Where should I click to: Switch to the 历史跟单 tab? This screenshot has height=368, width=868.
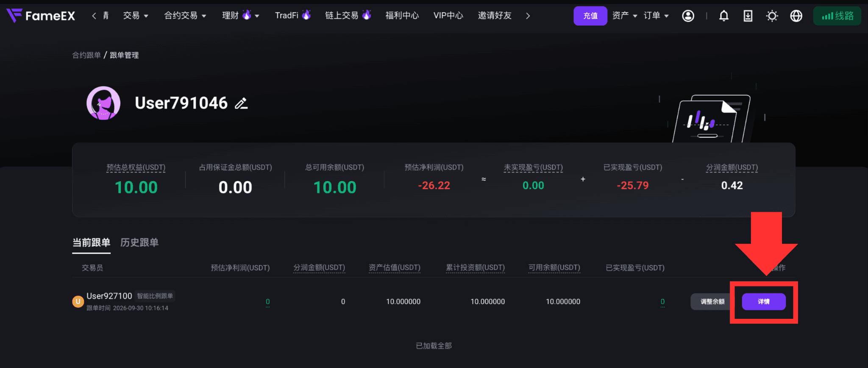tap(139, 243)
